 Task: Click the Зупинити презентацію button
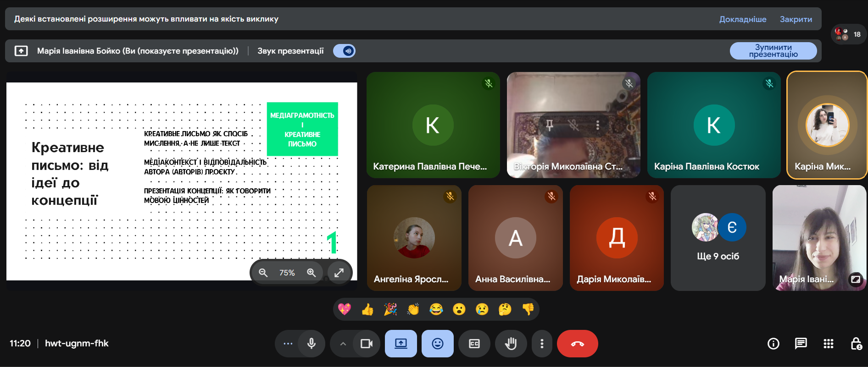coord(773,51)
